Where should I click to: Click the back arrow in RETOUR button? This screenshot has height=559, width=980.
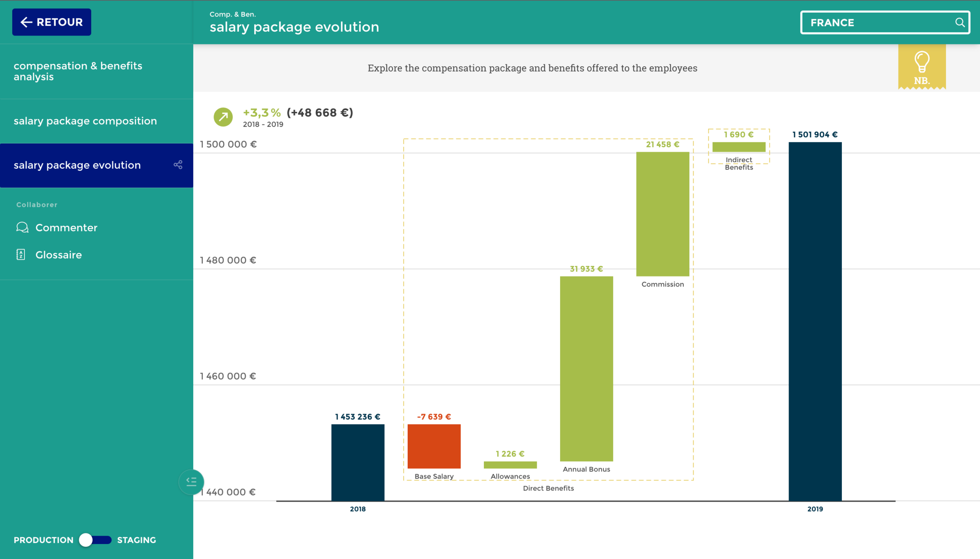click(26, 22)
